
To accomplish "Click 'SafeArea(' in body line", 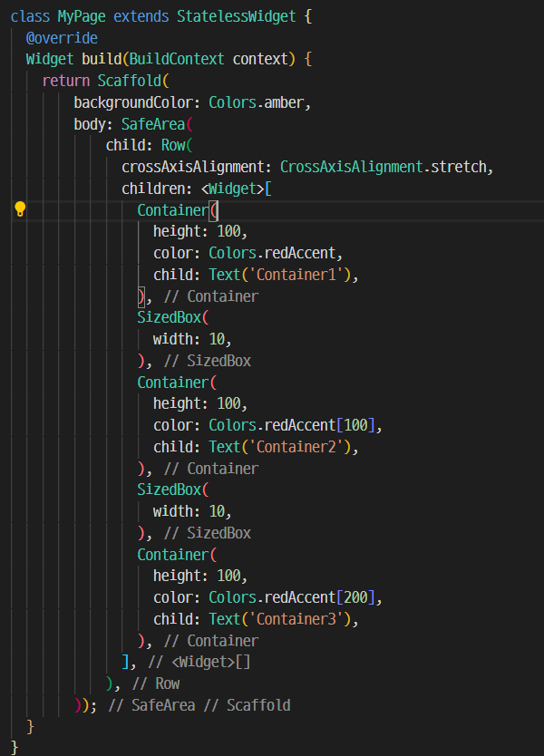I will [x=157, y=124].
